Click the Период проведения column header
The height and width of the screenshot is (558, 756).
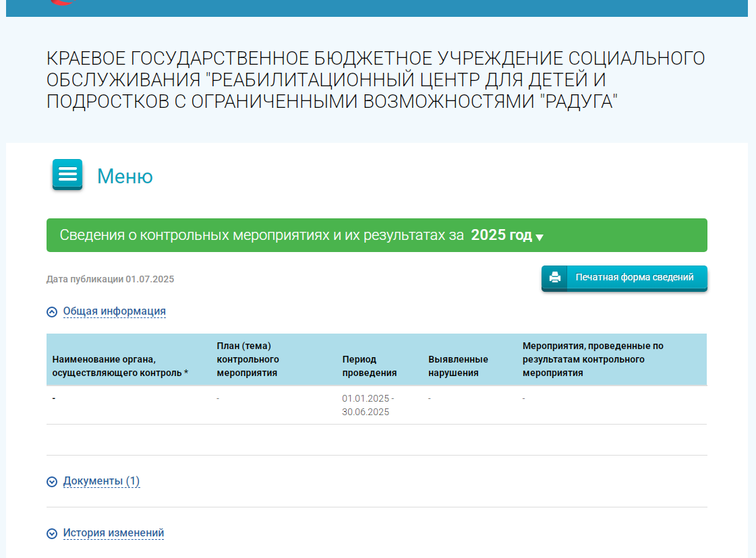coord(369,366)
